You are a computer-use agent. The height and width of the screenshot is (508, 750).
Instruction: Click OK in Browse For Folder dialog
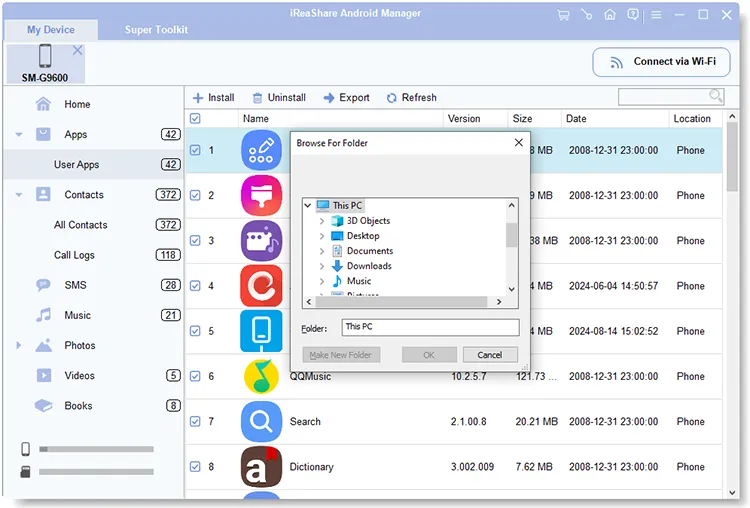429,355
